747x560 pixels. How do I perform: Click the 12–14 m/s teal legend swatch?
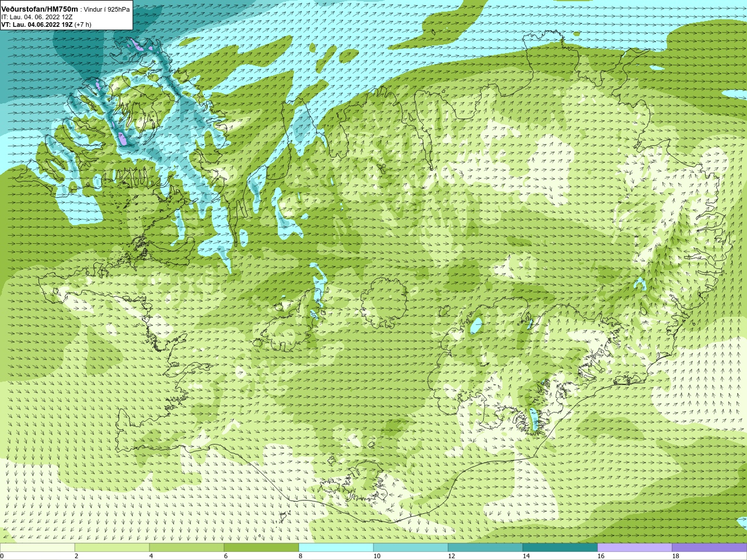coord(486,548)
